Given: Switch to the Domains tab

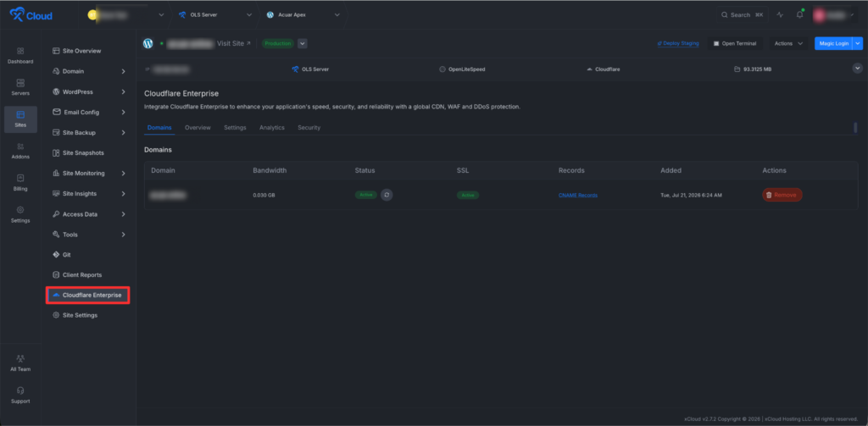Looking at the screenshot, I should pyautogui.click(x=159, y=128).
